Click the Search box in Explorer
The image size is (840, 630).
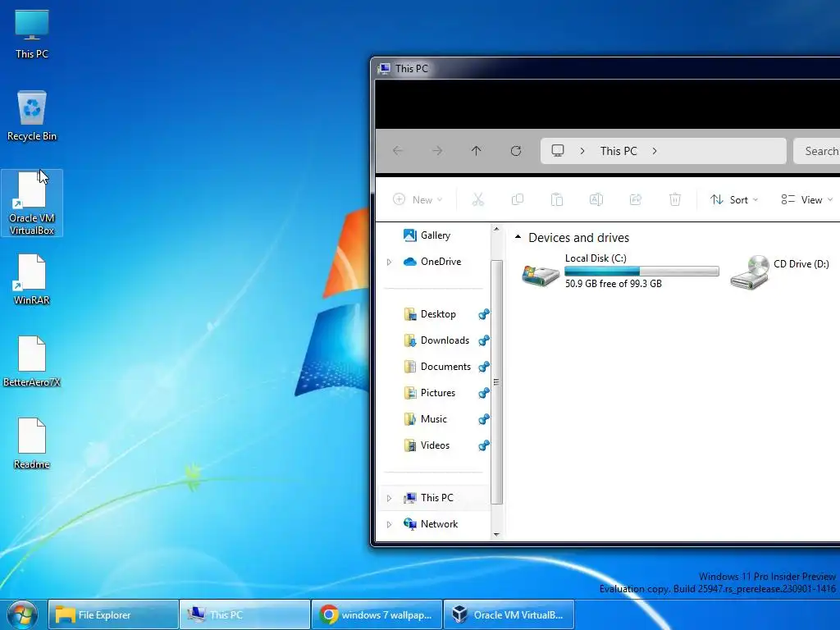(817, 151)
